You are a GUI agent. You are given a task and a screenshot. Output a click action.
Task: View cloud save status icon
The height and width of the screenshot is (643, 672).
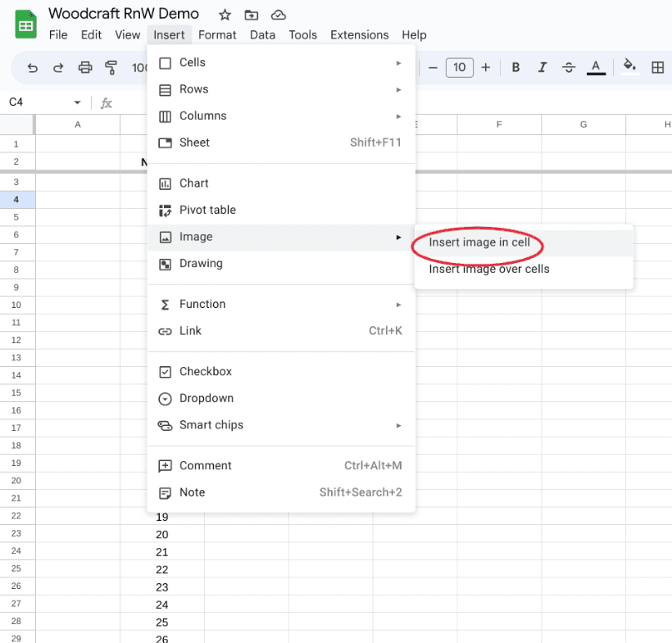279,16
